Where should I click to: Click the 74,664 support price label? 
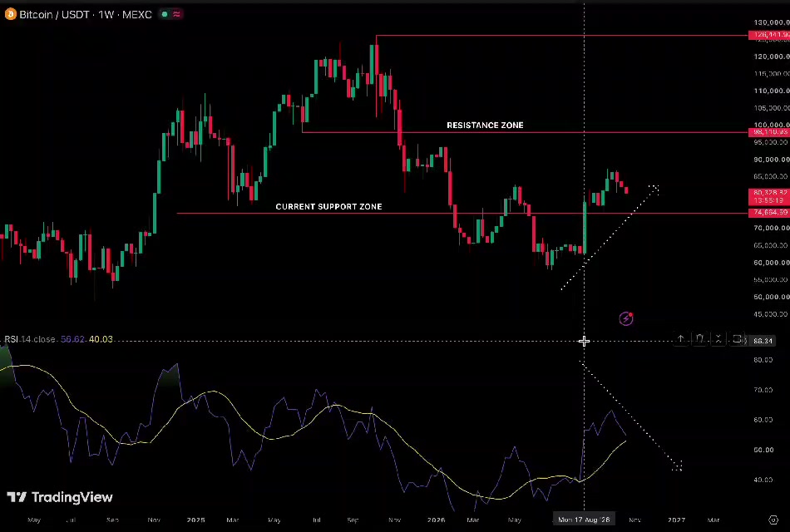coord(769,213)
